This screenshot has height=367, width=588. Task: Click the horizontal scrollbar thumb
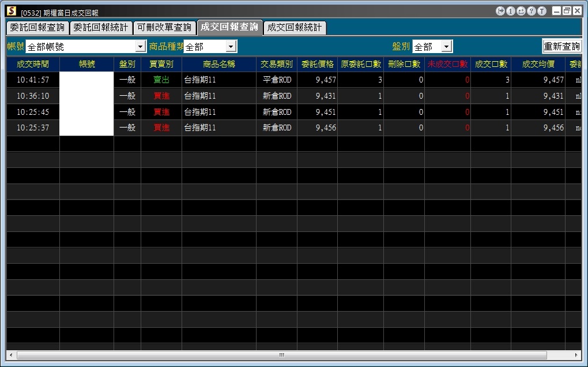pyautogui.click(x=282, y=355)
